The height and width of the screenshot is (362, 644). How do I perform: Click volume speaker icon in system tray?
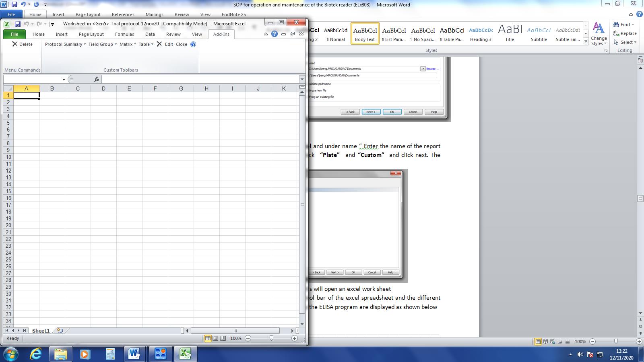pyautogui.click(x=580, y=354)
